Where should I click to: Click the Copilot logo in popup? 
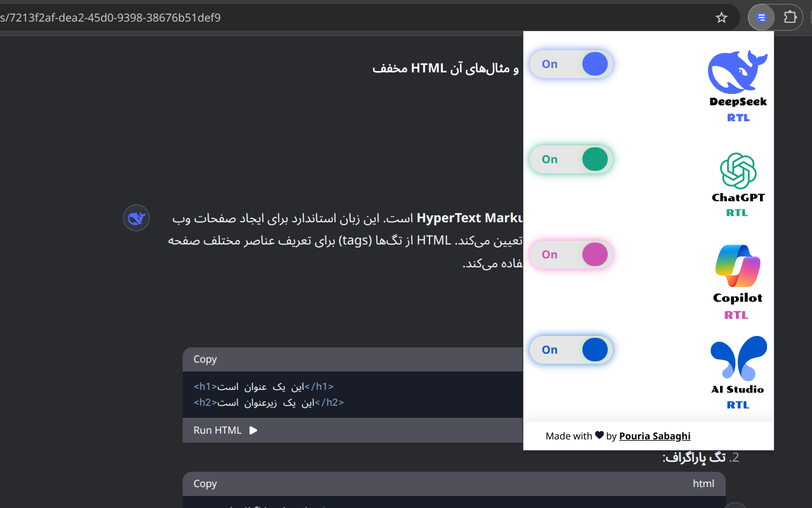(x=738, y=266)
